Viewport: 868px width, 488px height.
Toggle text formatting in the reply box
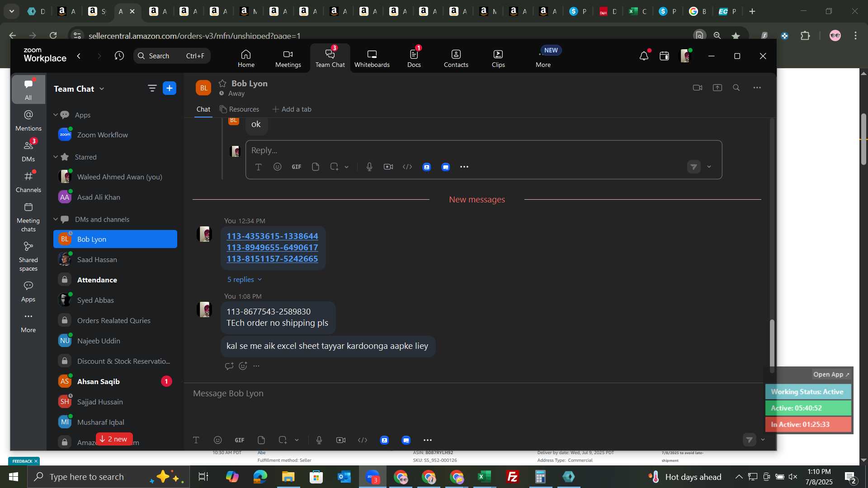coord(259,167)
